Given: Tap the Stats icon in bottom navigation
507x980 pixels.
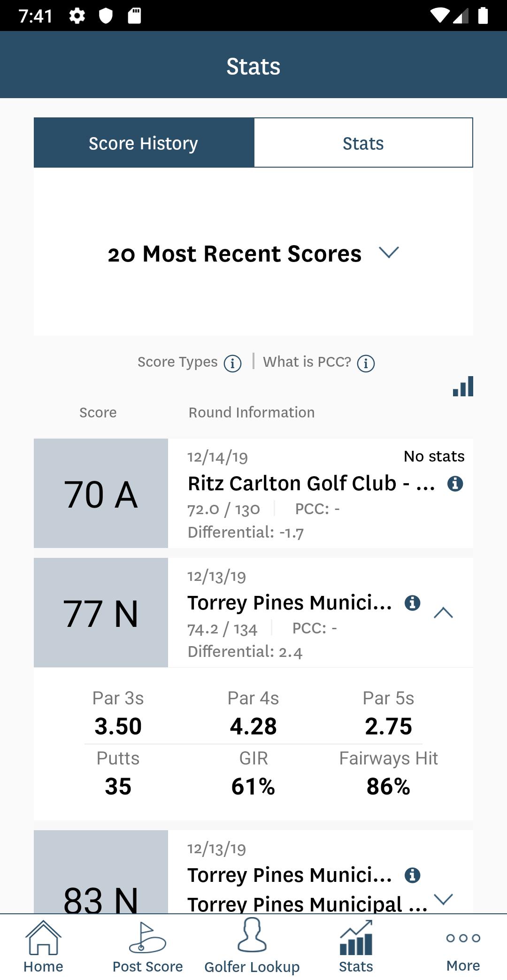Looking at the screenshot, I should pos(356,947).
